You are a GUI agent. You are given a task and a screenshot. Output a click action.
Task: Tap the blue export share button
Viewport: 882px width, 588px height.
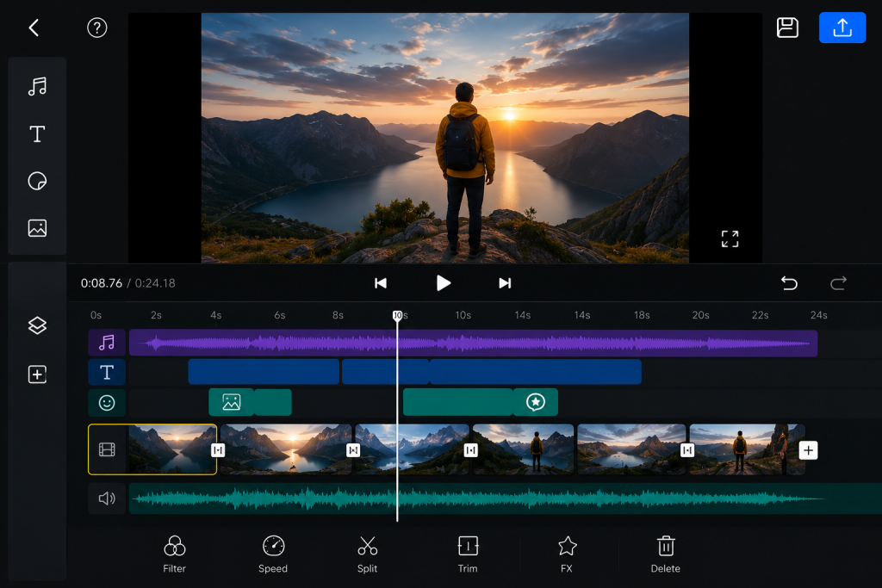pyautogui.click(x=842, y=28)
